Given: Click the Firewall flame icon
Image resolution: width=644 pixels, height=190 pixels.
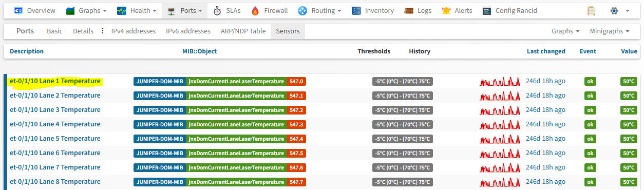Looking at the screenshot, I should pos(255,10).
